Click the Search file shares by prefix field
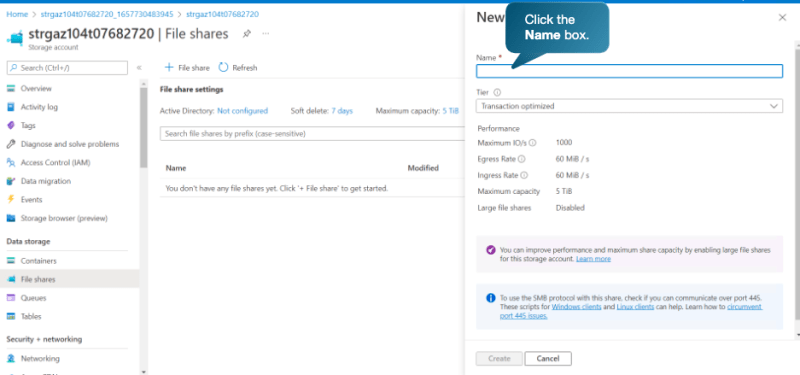This screenshot has height=375, width=800. click(312, 134)
